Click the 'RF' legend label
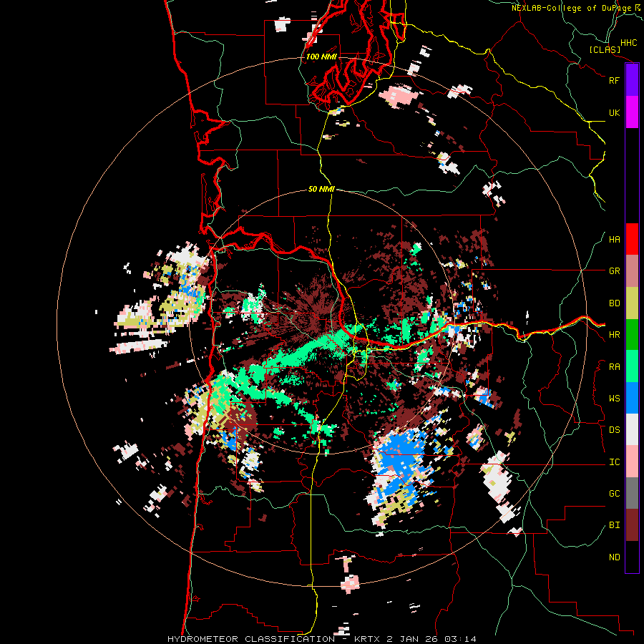This screenshot has width=644, height=644. [x=614, y=80]
